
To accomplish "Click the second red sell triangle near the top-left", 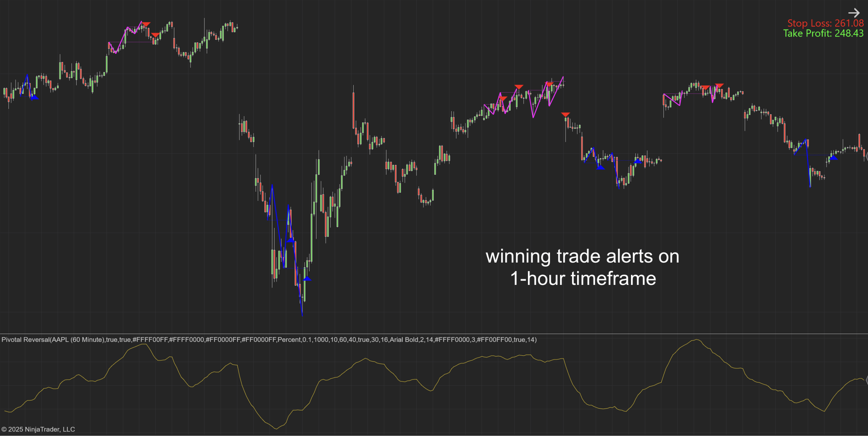I will 155,35.
